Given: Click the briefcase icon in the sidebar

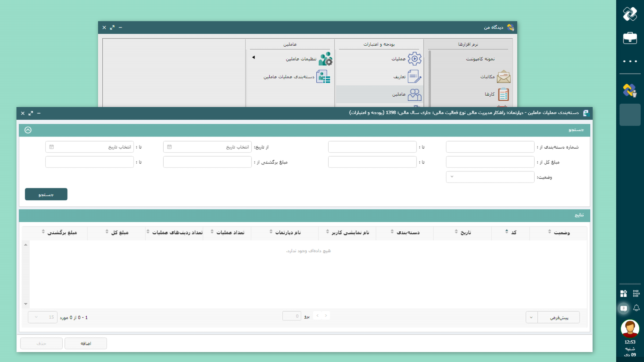Looking at the screenshot, I should tap(630, 38).
